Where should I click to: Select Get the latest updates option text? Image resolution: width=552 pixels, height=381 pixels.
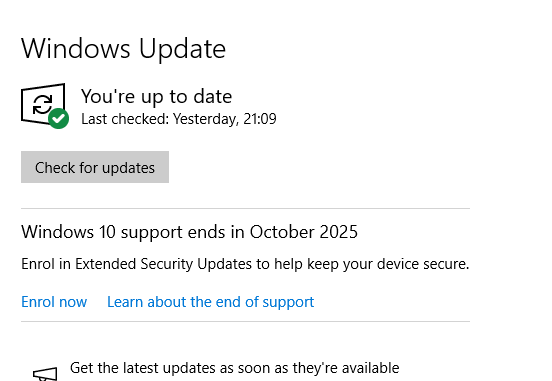[x=234, y=368]
